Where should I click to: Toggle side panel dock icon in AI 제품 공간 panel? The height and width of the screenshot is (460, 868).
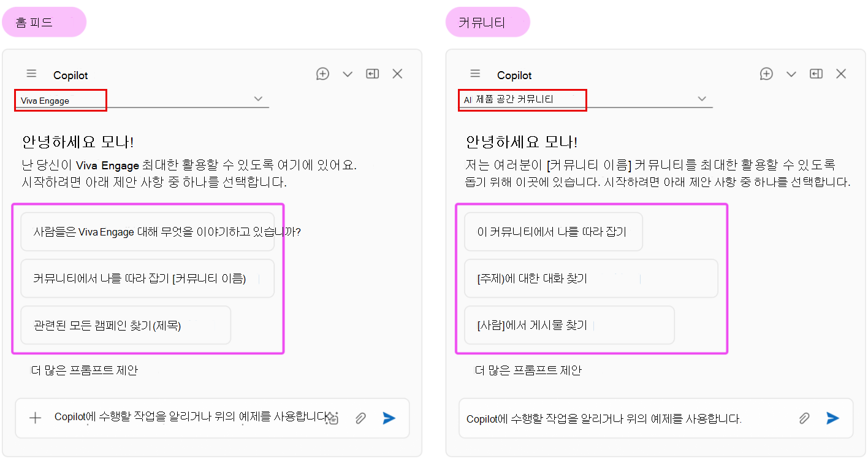(816, 74)
